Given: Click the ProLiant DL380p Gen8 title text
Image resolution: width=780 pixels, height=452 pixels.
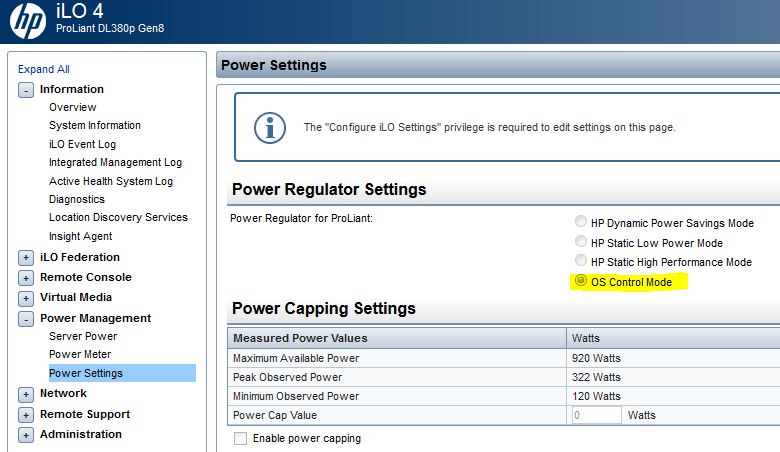Looking at the screenshot, I should click(x=110, y=28).
